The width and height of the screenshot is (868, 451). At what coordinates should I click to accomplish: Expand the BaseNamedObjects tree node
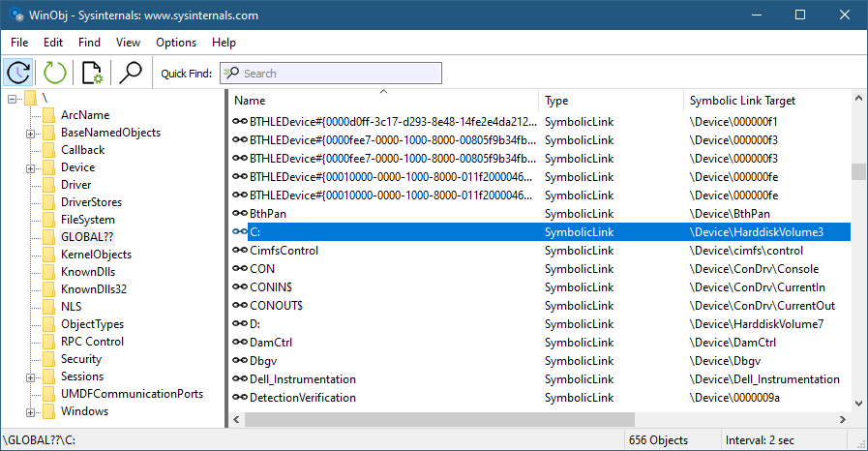pos(31,133)
